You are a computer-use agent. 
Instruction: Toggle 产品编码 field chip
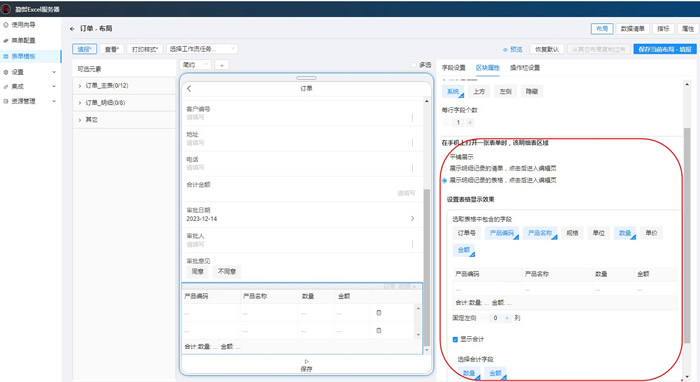(502, 233)
